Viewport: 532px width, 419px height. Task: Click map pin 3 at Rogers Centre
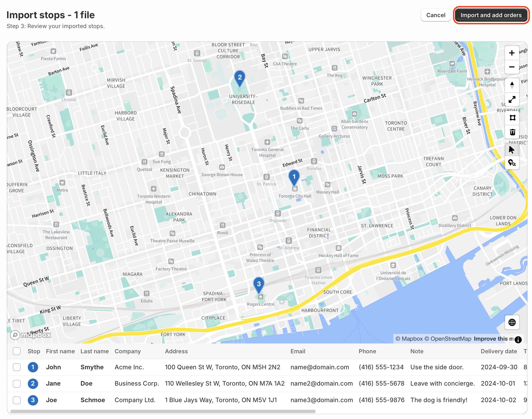[x=259, y=285]
